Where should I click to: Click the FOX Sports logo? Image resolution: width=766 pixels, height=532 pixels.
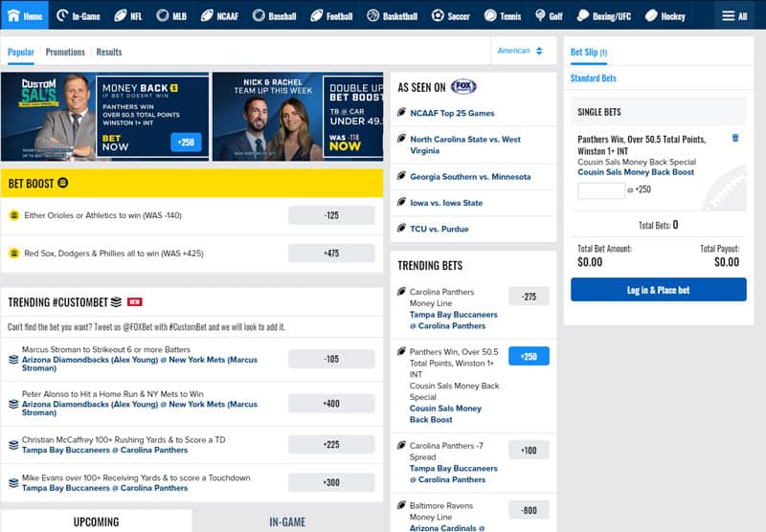click(463, 87)
